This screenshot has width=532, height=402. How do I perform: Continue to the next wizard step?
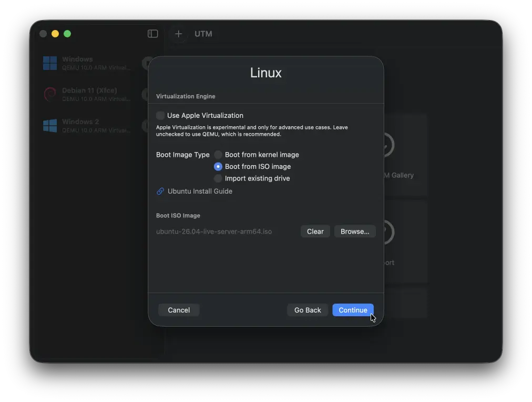click(353, 310)
